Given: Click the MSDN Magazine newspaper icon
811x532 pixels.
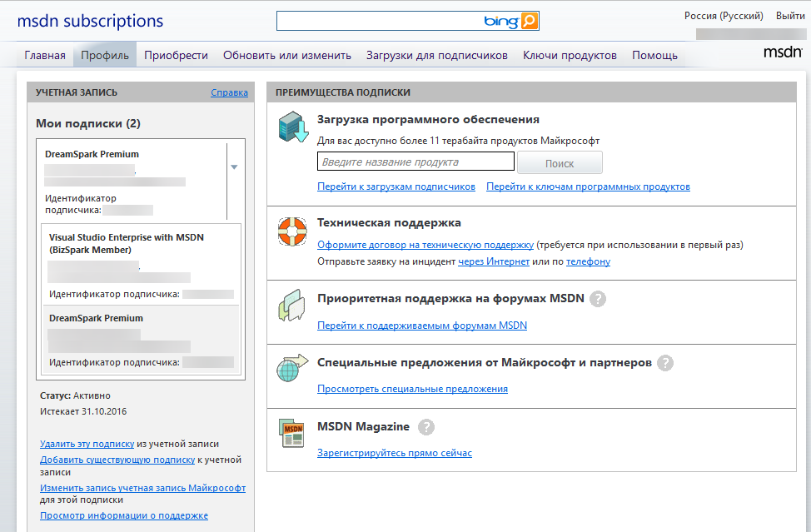Looking at the screenshot, I should [292, 434].
